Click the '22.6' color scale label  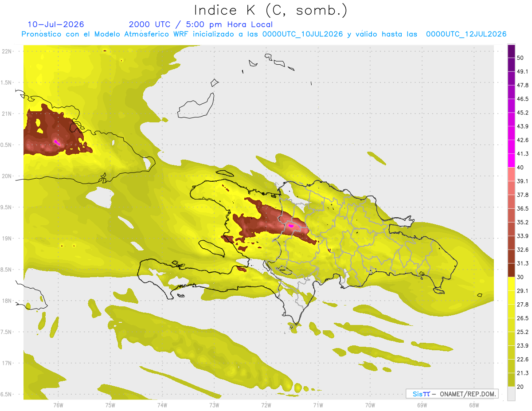coord(523,359)
